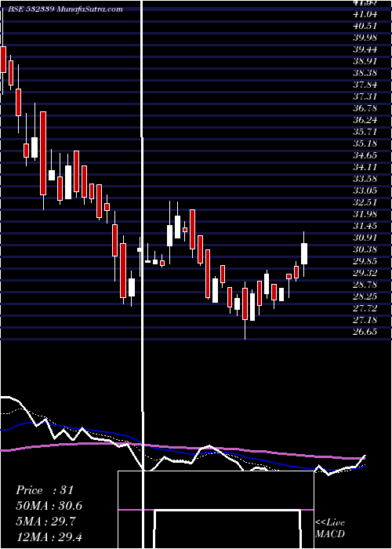Click the 35.71 axis label
This screenshot has height=549, width=392.
(365, 132)
